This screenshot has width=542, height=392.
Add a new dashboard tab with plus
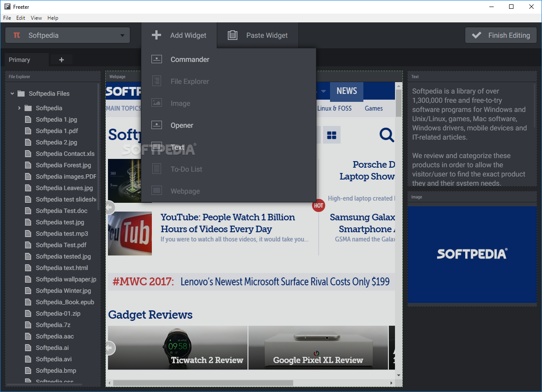click(x=61, y=60)
